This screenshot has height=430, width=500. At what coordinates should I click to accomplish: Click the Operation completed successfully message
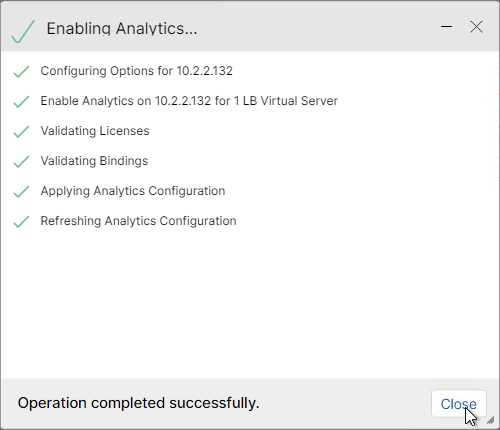(x=138, y=403)
